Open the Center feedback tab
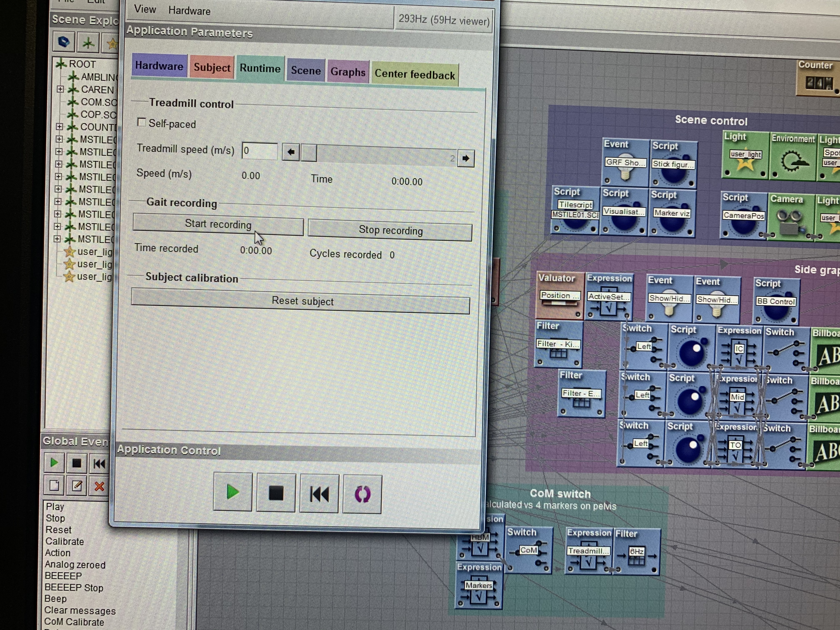This screenshot has width=840, height=630. point(414,74)
